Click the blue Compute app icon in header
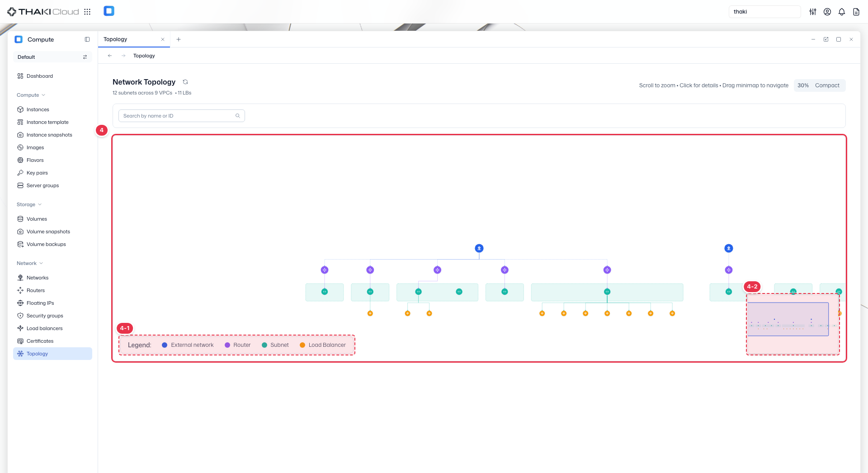This screenshot has width=868, height=473. click(x=109, y=11)
